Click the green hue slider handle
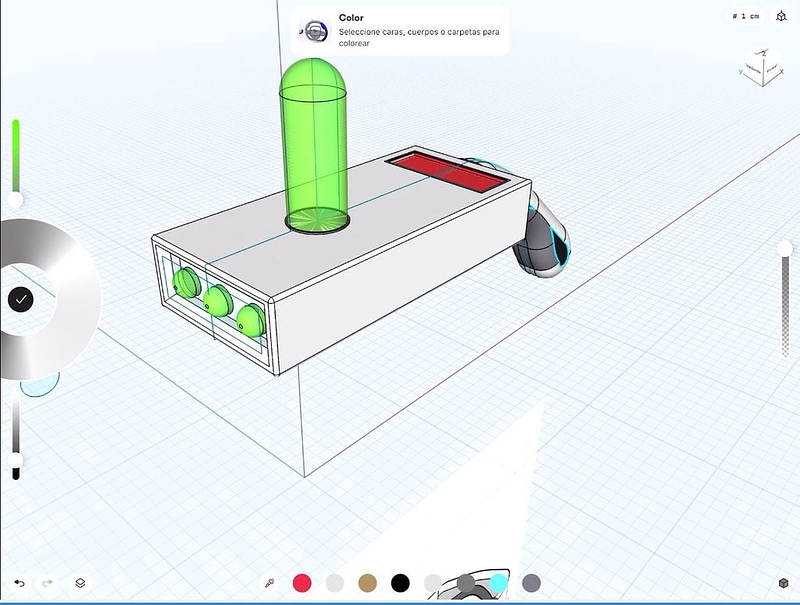 pos(16,200)
